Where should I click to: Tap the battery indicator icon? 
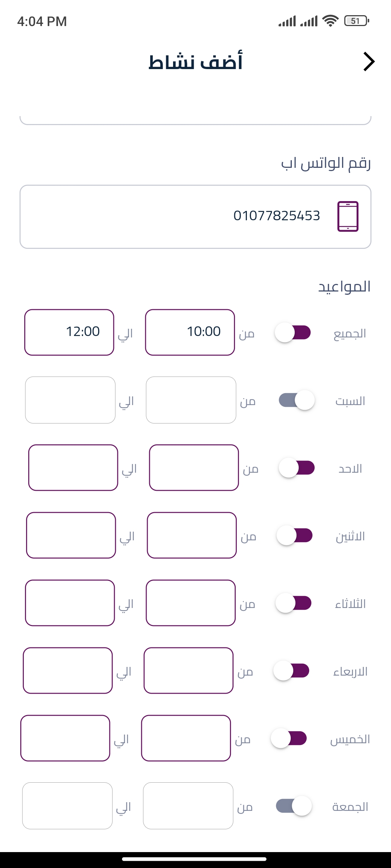click(x=357, y=21)
